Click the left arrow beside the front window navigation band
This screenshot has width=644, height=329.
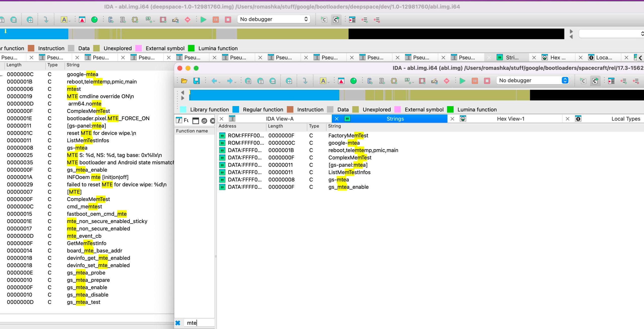click(x=183, y=92)
